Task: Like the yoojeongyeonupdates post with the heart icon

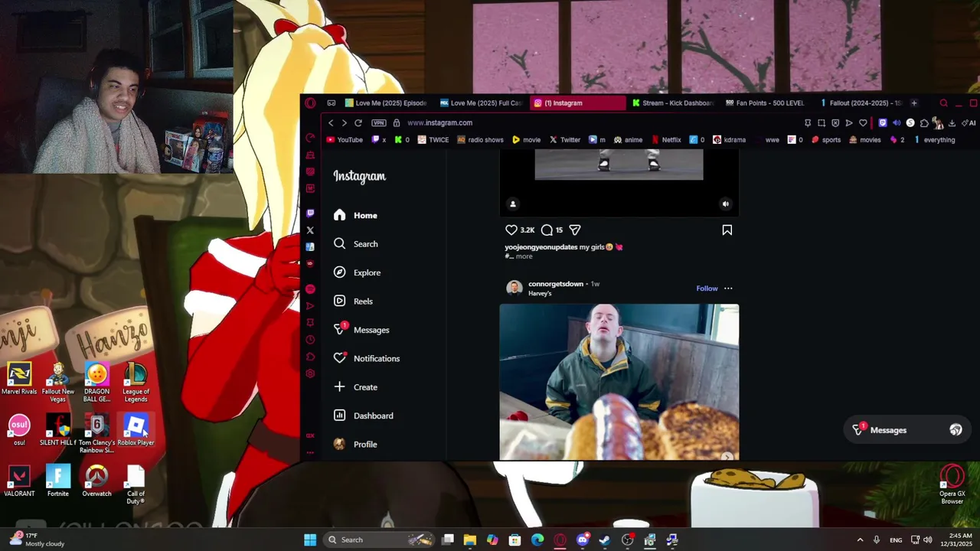Action: click(x=511, y=230)
